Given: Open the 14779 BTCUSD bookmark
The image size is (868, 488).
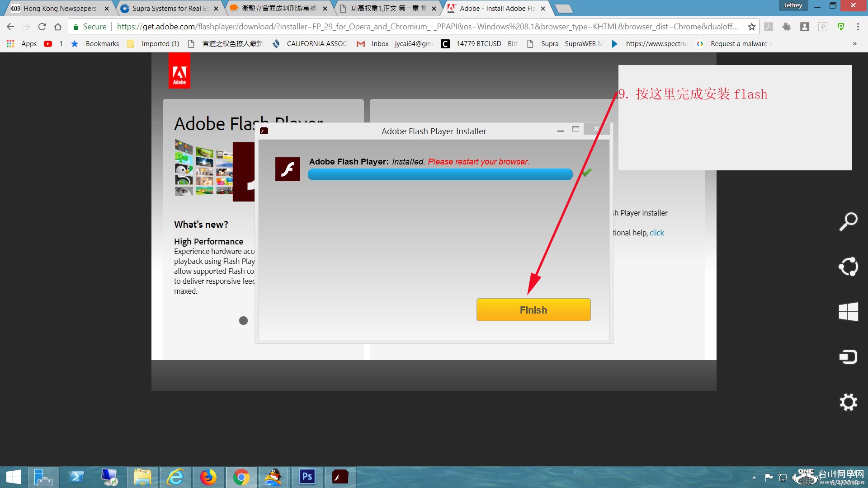Looking at the screenshot, I should [480, 44].
